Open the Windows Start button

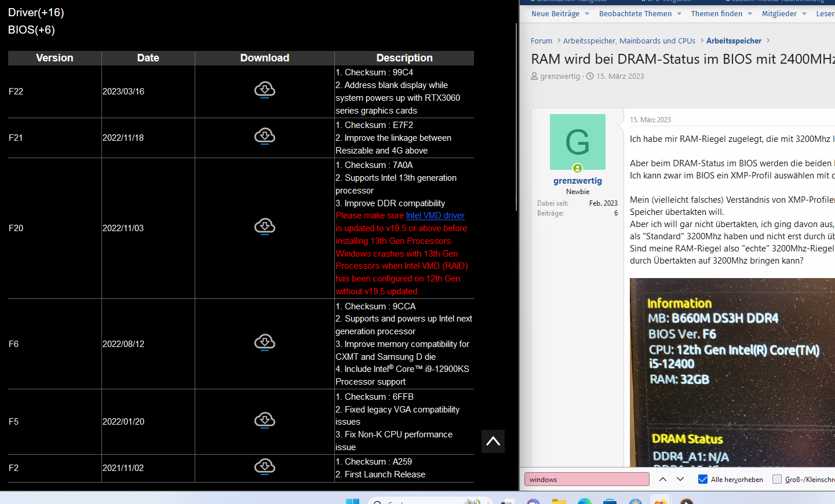point(352,501)
